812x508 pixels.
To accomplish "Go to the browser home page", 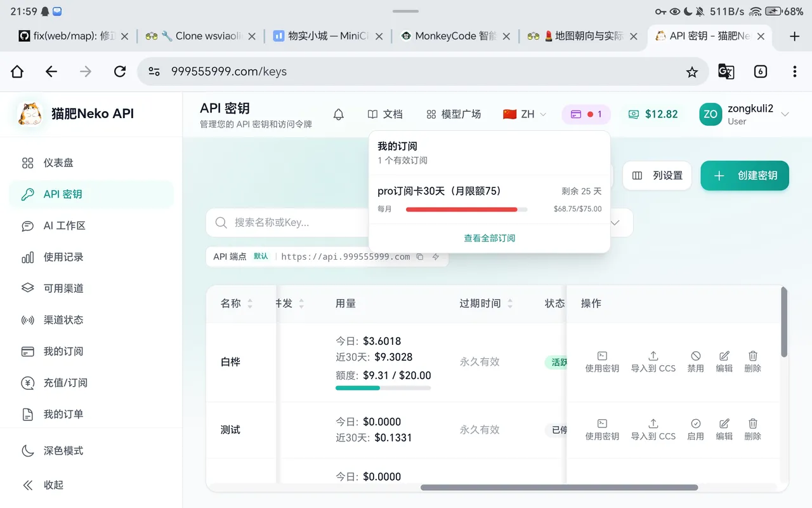I will pos(17,72).
